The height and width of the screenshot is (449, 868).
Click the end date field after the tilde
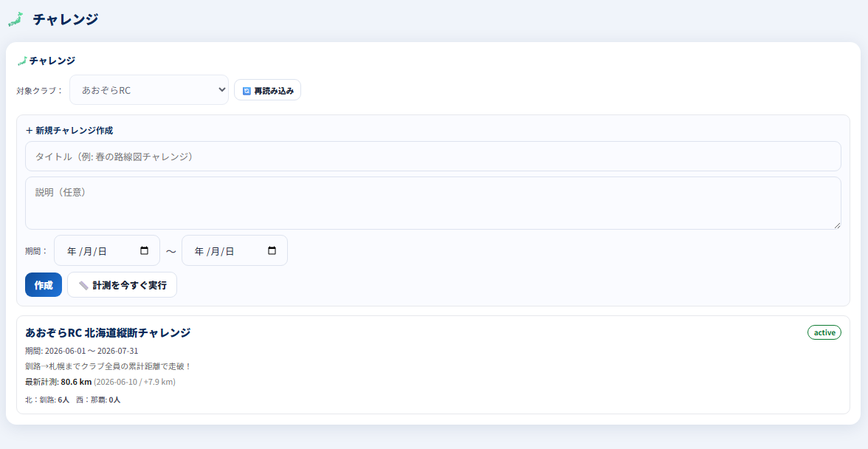pyautogui.click(x=235, y=251)
